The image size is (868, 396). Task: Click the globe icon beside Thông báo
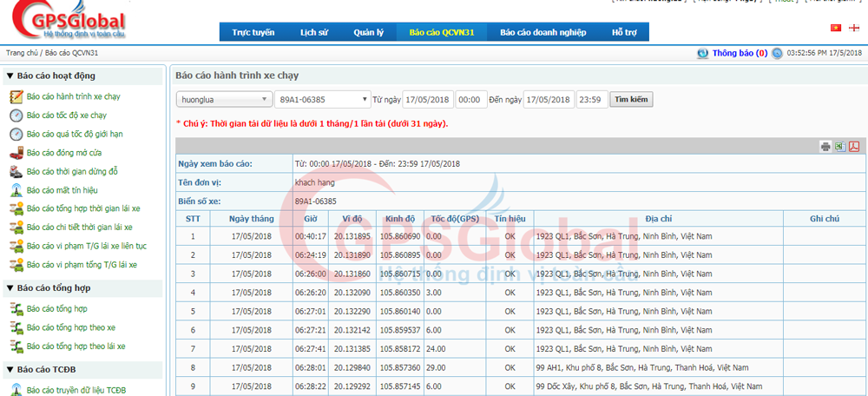701,53
